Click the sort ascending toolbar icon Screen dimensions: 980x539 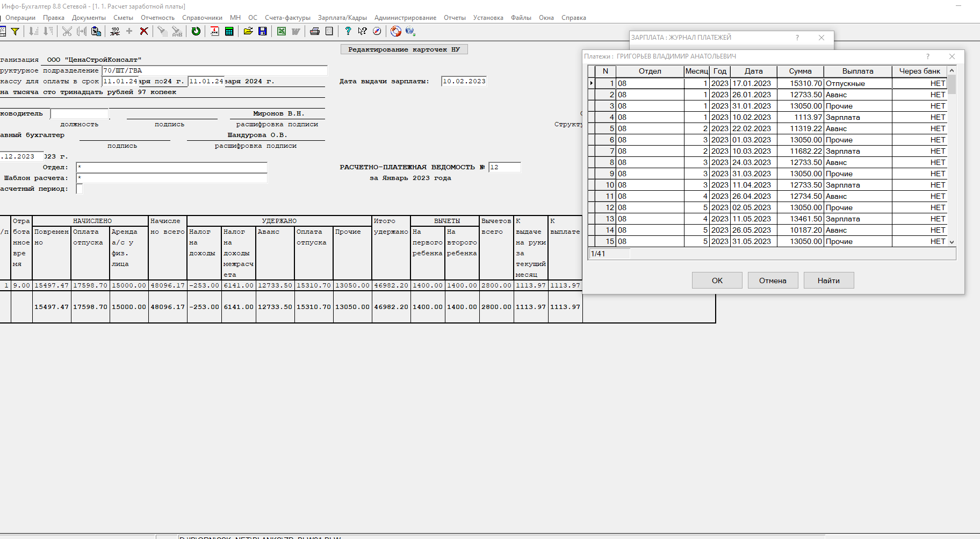pyautogui.click(x=33, y=31)
